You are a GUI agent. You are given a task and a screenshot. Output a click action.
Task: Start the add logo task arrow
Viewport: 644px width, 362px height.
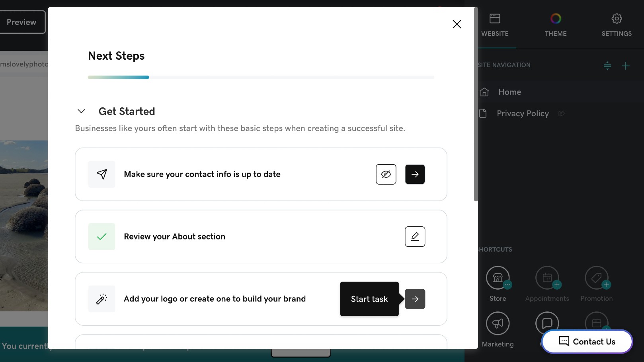(415, 299)
